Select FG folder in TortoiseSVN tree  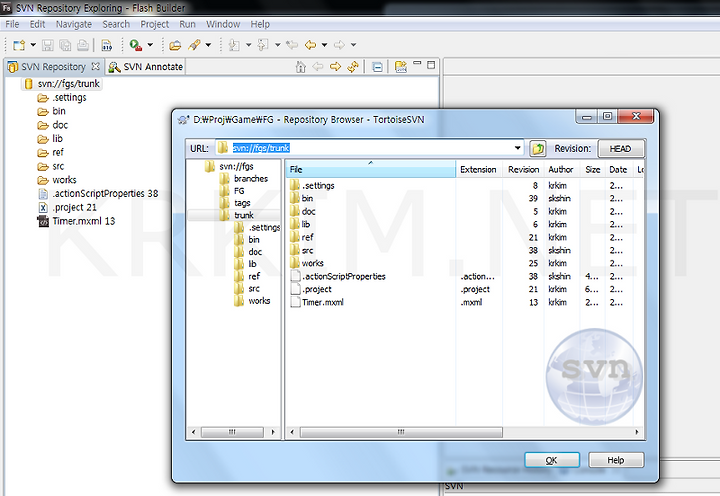(239, 191)
